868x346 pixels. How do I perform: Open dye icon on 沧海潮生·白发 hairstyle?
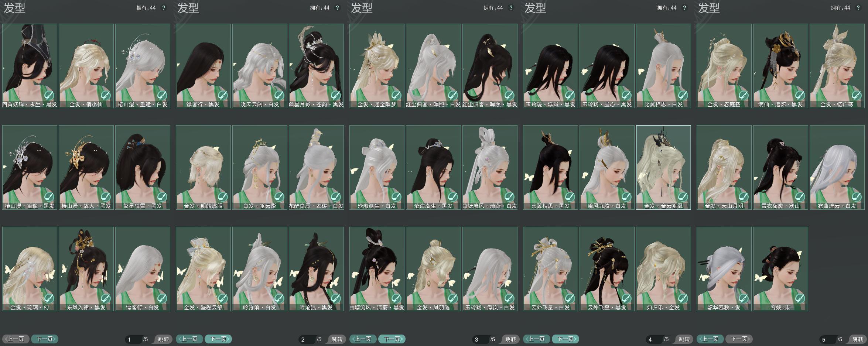coord(396,197)
